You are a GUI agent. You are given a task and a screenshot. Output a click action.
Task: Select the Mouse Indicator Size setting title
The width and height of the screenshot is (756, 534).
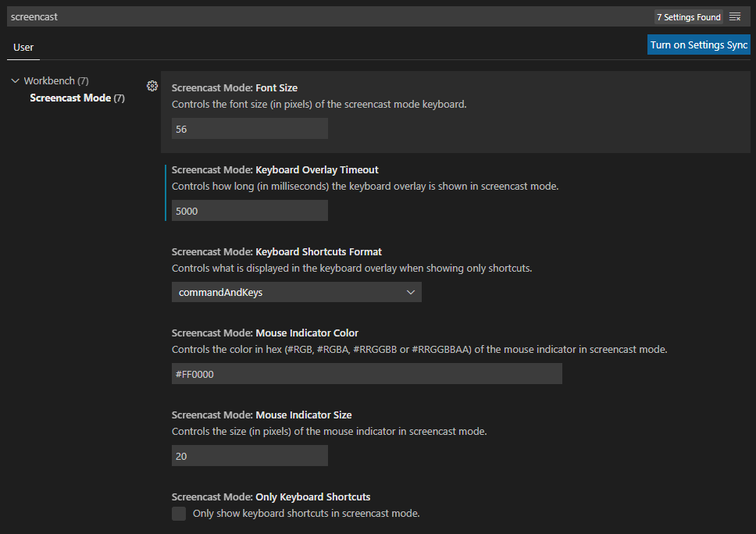pos(262,415)
